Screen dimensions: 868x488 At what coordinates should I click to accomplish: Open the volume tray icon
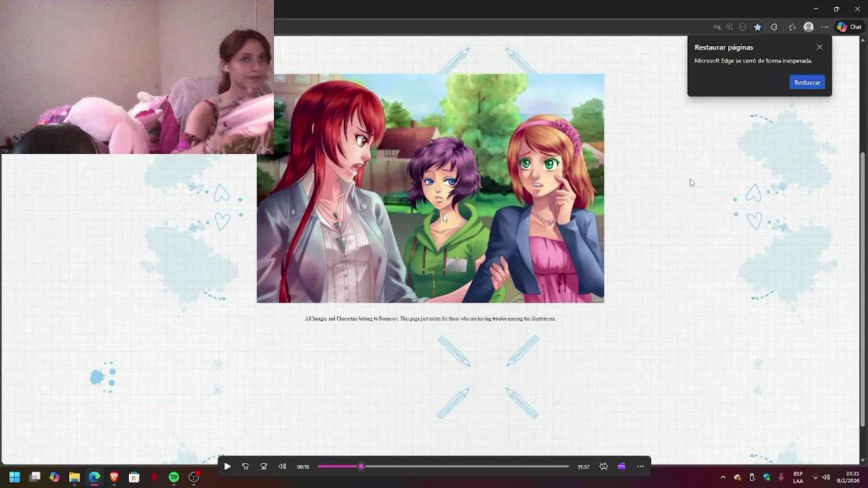click(x=826, y=477)
